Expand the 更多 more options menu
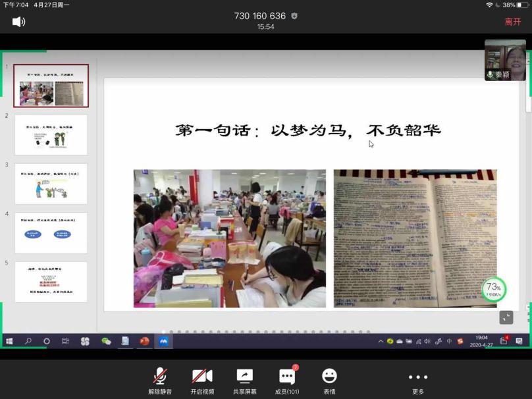This screenshot has height=399, width=532. (418, 381)
